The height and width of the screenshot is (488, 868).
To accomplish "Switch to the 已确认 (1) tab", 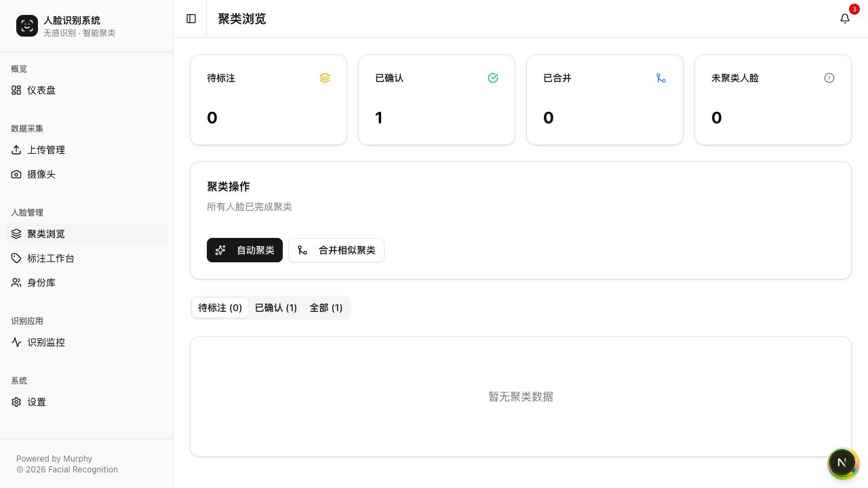I will [275, 308].
